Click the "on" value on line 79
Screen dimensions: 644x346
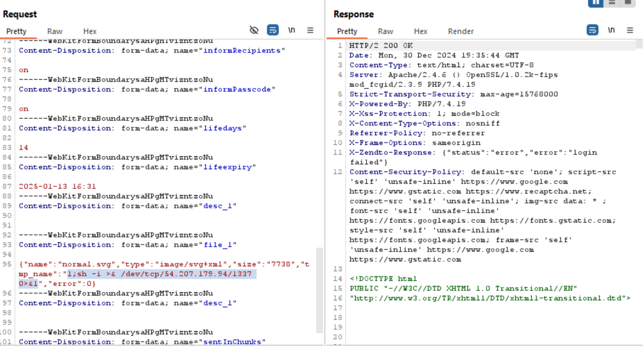point(24,109)
